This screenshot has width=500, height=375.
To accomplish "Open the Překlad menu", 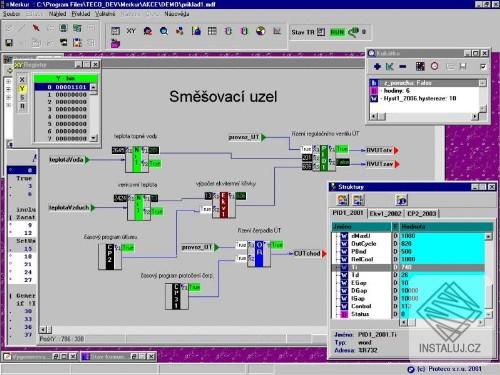I will click(x=81, y=14).
